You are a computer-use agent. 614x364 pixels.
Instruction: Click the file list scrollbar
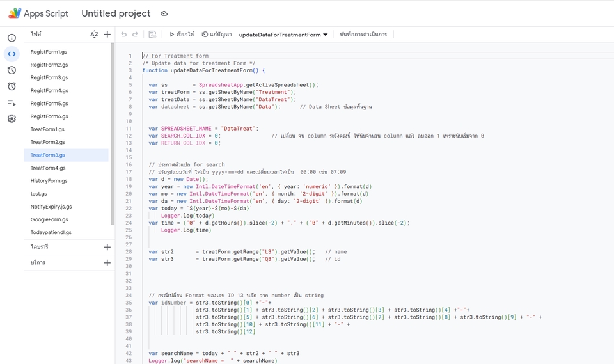coord(113,133)
